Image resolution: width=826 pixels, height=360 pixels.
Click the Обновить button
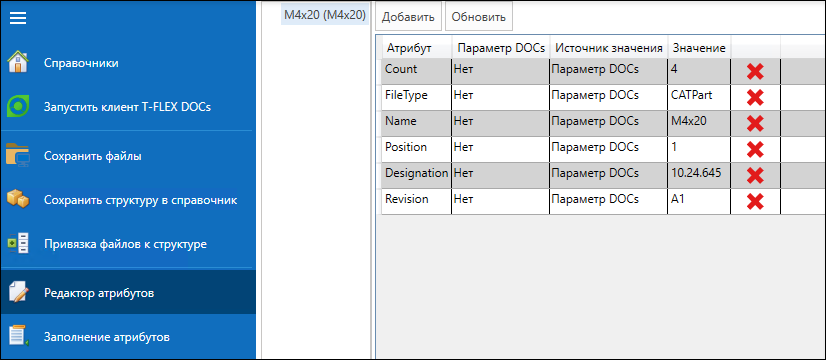tap(479, 16)
